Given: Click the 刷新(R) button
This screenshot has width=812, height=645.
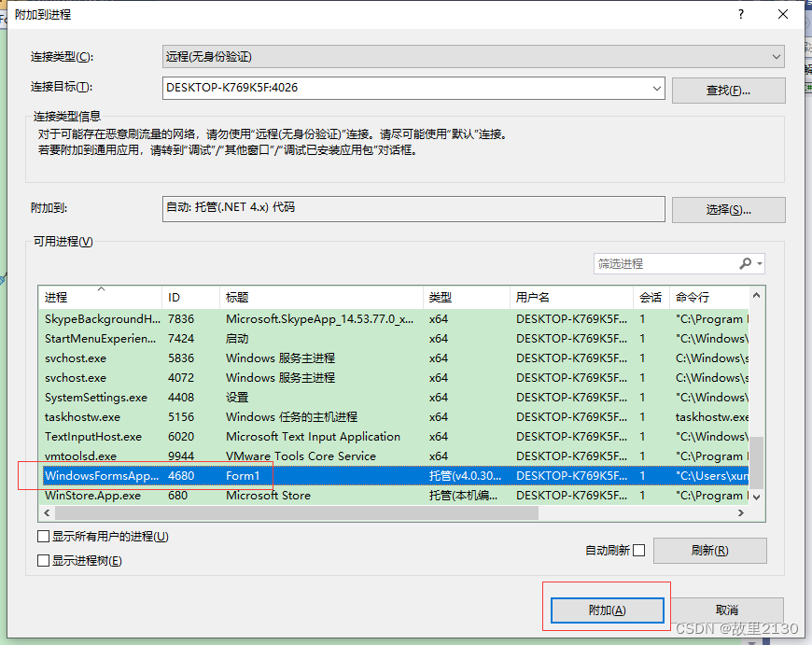Looking at the screenshot, I should pyautogui.click(x=709, y=550).
